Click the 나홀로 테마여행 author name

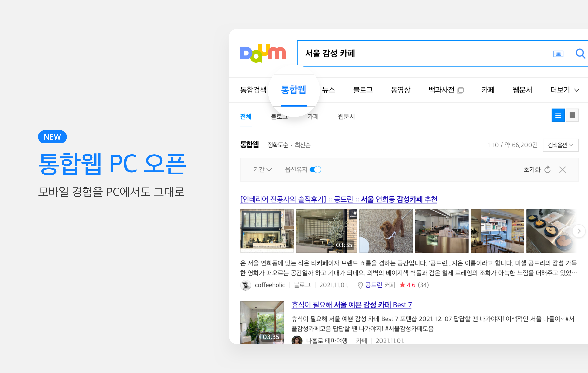(x=327, y=340)
